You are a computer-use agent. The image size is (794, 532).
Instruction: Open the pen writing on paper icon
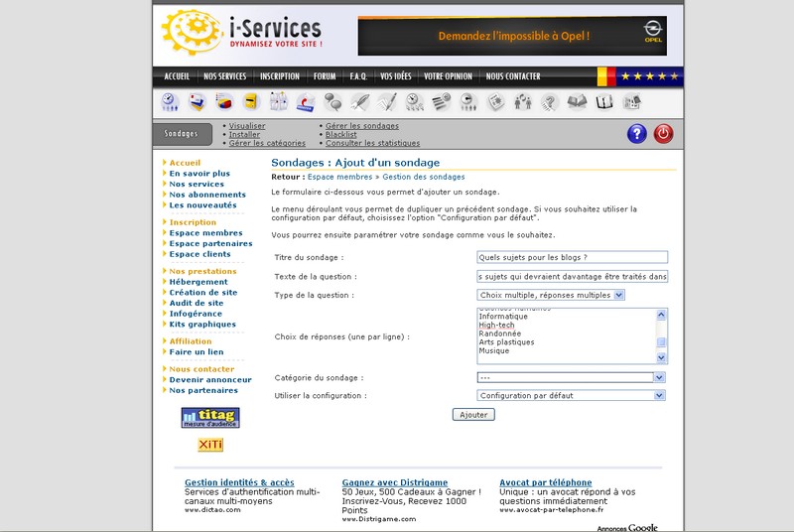(387, 102)
